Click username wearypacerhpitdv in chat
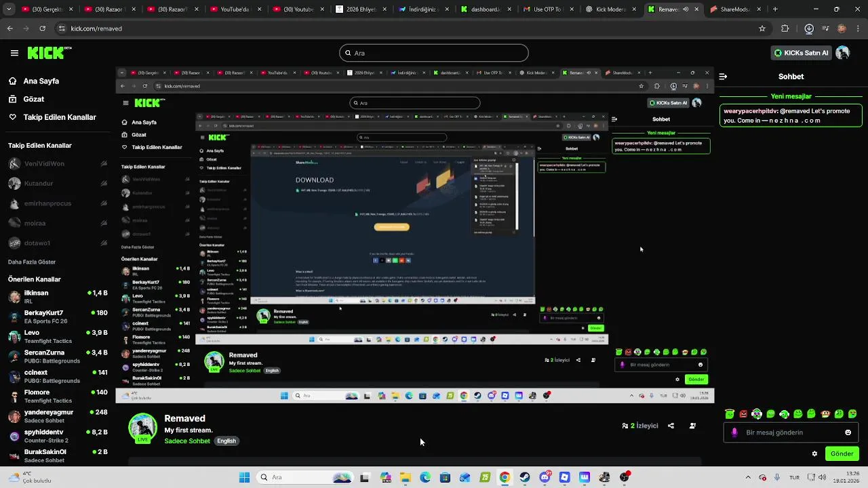The width and height of the screenshot is (868, 488). [x=750, y=110]
